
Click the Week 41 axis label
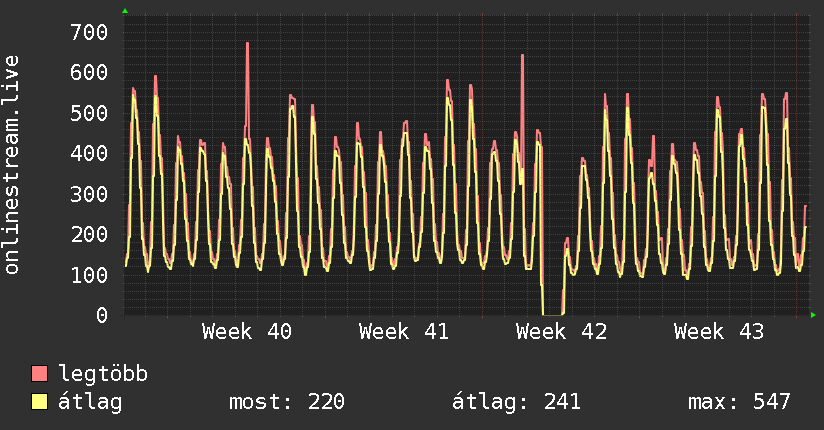(404, 332)
